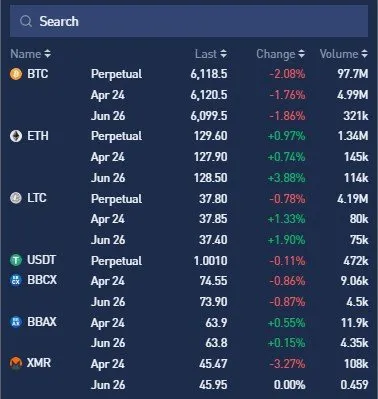Click the search magnifier icon
The width and height of the screenshot is (378, 399).
pos(26,22)
